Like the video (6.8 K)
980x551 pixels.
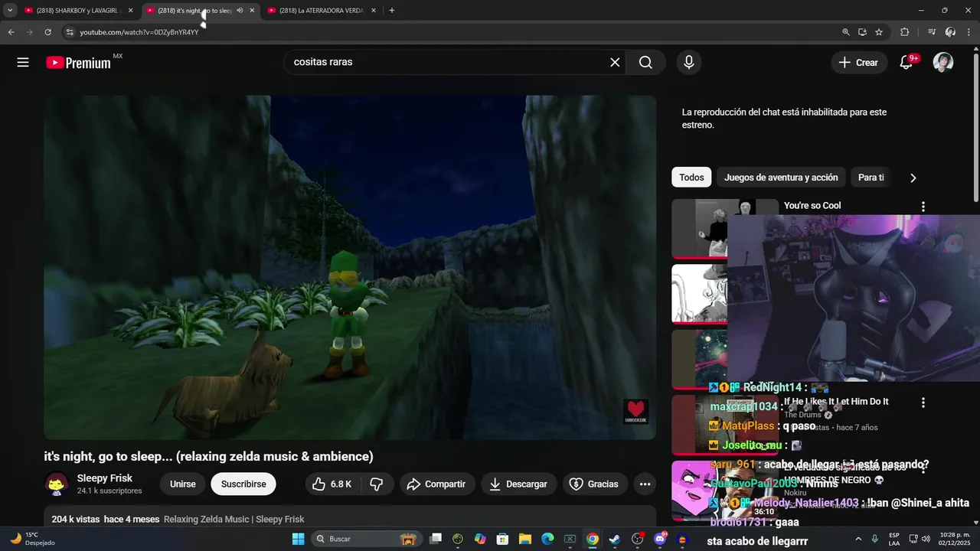(x=332, y=484)
